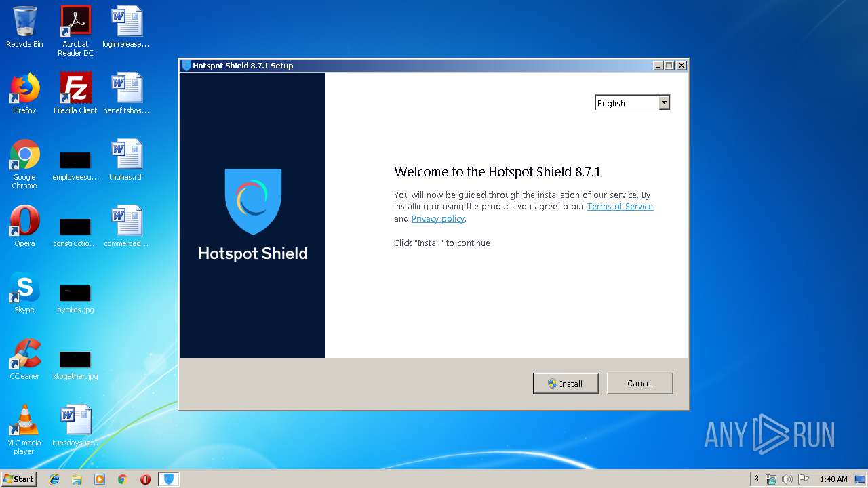Open the Terms of Service link
The image size is (868, 488).
620,207
